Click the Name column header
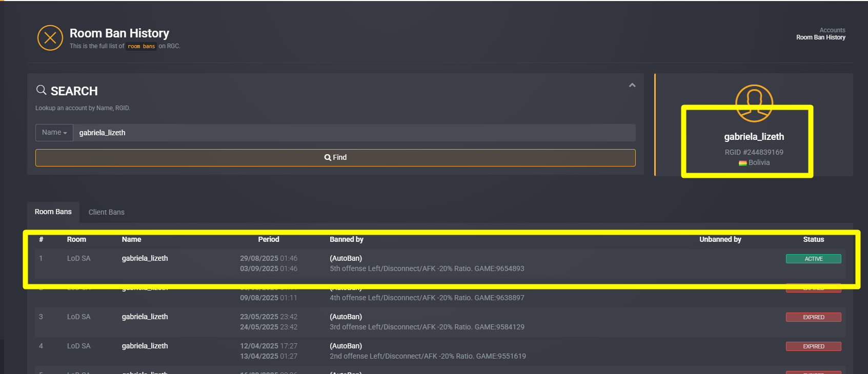Image resolution: width=868 pixels, height=374 pixels. point(131,239)
